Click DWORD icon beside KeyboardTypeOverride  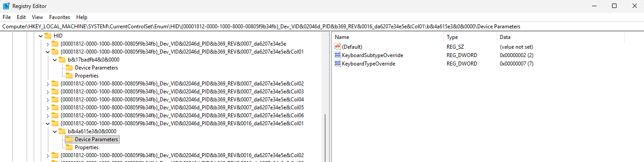[x=338, y=63]
